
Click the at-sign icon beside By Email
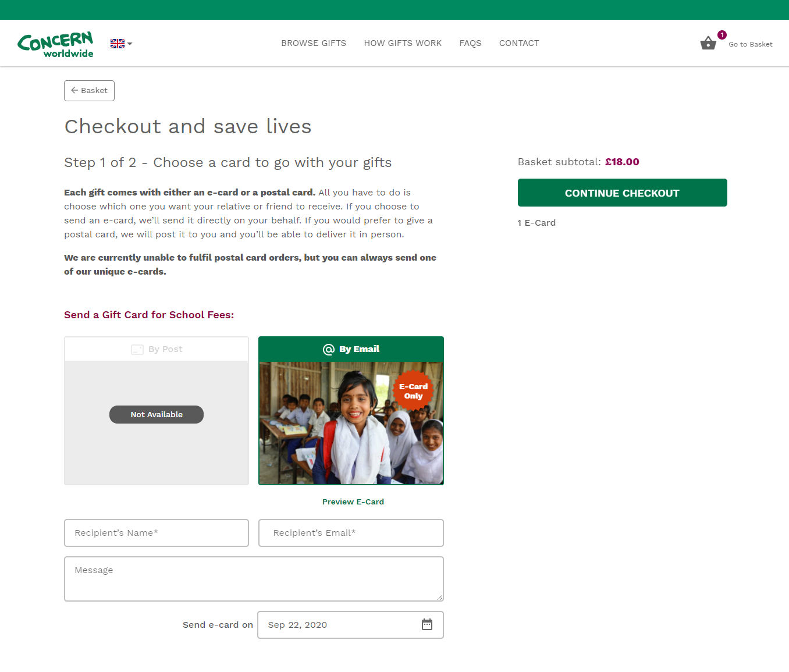(x=329, y=349)
